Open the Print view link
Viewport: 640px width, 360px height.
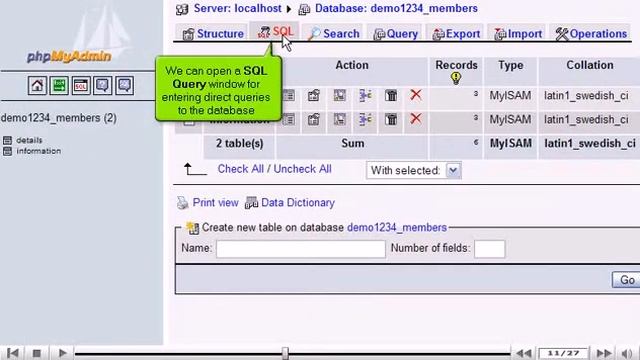(x=215, y=202)
